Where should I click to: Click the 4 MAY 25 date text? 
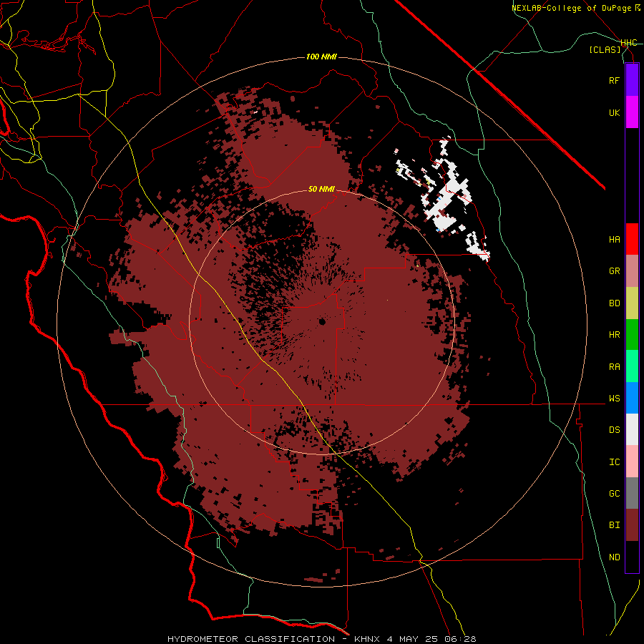point(414,639)
